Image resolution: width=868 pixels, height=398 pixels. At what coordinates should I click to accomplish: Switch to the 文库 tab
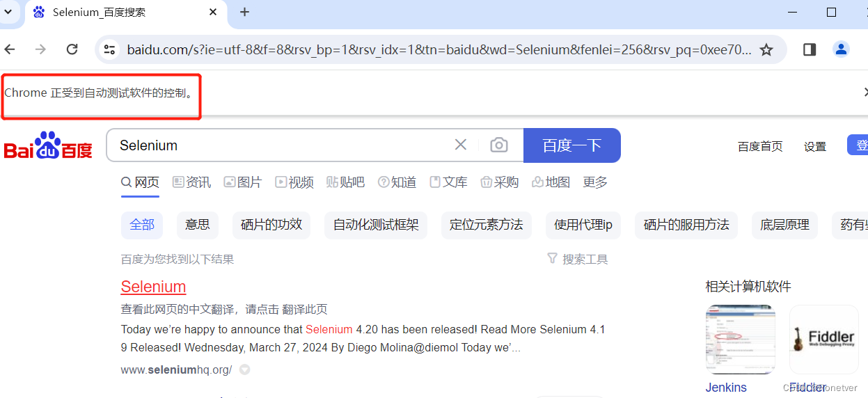(x=448, y=182)
